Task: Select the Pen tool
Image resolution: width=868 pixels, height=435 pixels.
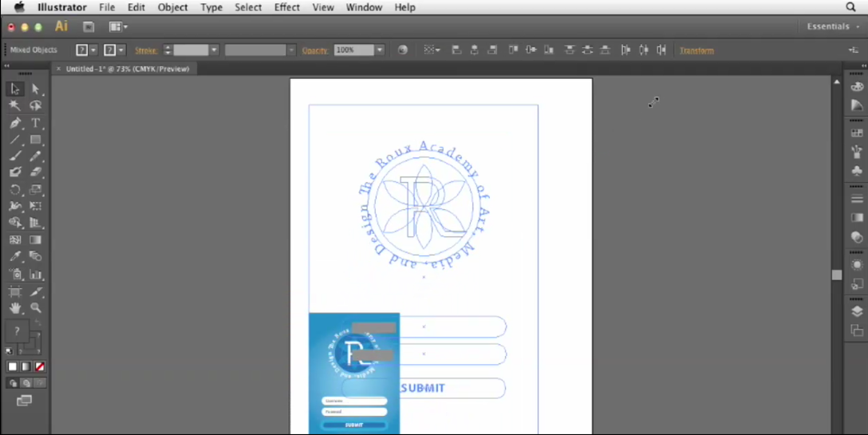Action: click(15, 122)
